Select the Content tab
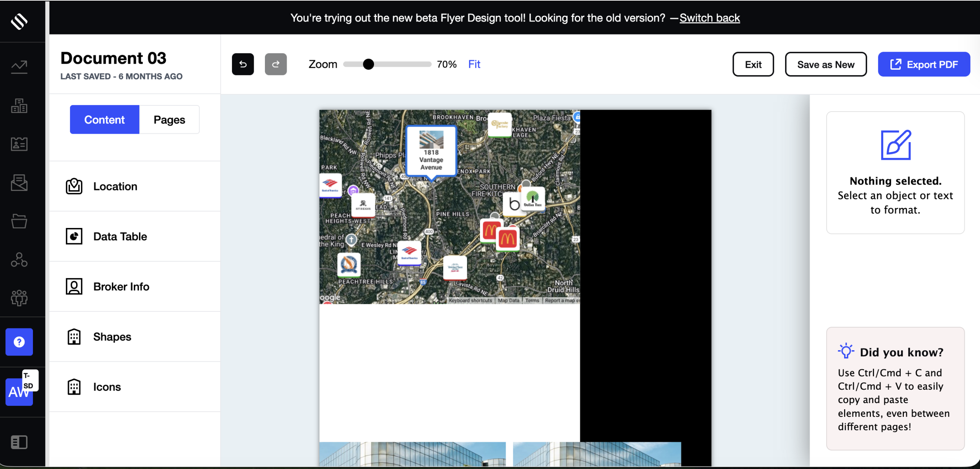 [x=105, y=120]
